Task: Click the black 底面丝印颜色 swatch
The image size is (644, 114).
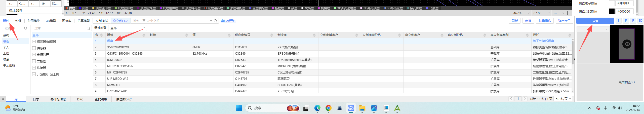Action: 612,11
